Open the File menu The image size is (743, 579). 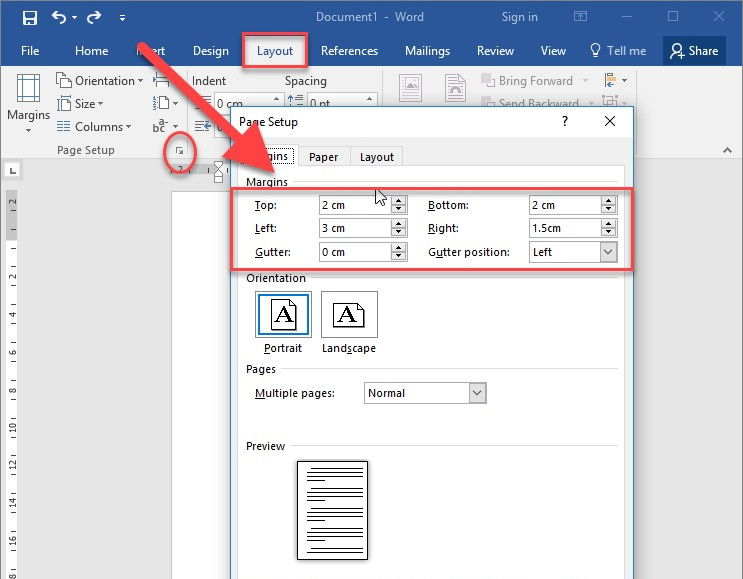30,51
